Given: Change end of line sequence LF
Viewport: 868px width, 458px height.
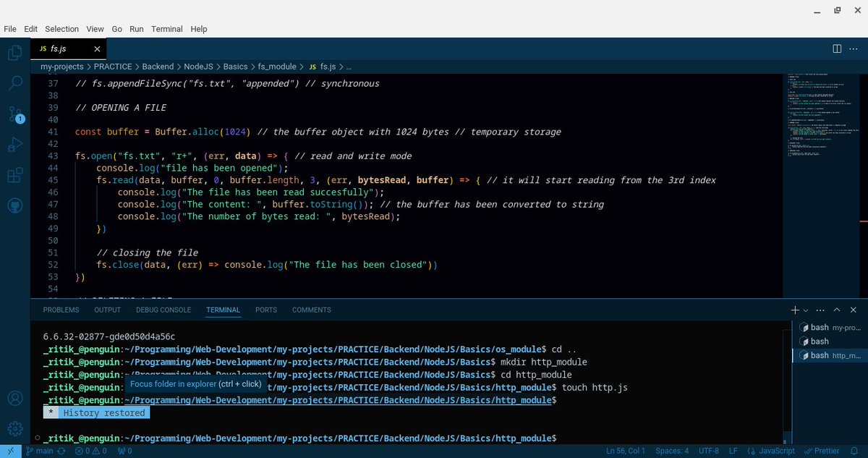Looking at the screenshot, I should pos(733,451).
